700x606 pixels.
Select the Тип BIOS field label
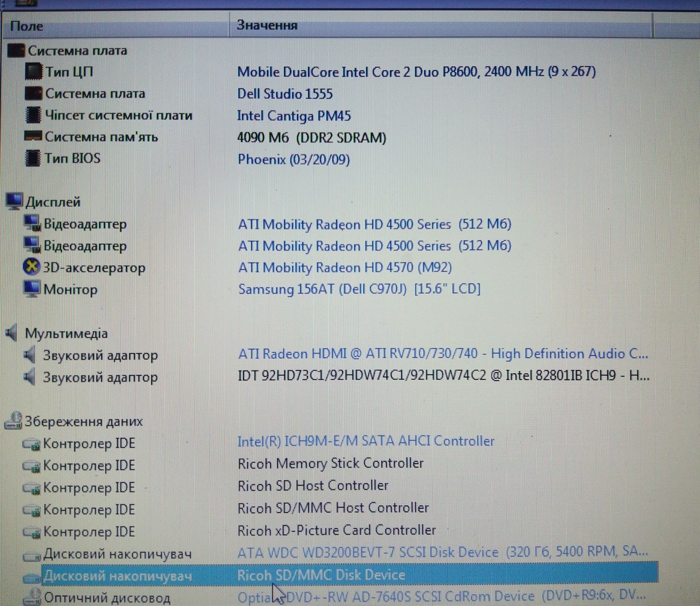coord(72,158)
